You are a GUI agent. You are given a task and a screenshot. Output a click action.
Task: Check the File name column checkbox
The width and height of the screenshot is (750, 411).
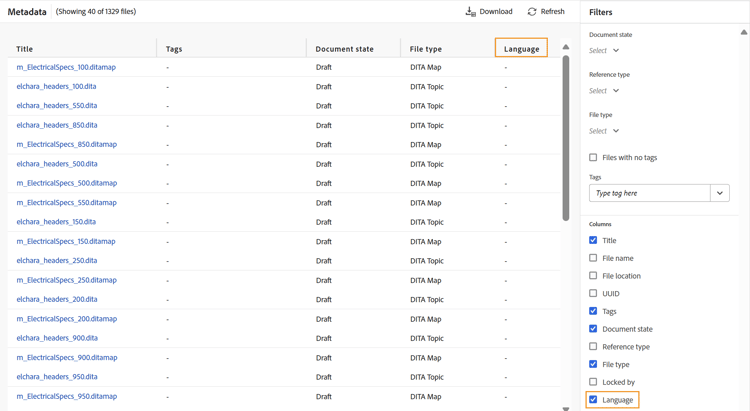(593, 258)
